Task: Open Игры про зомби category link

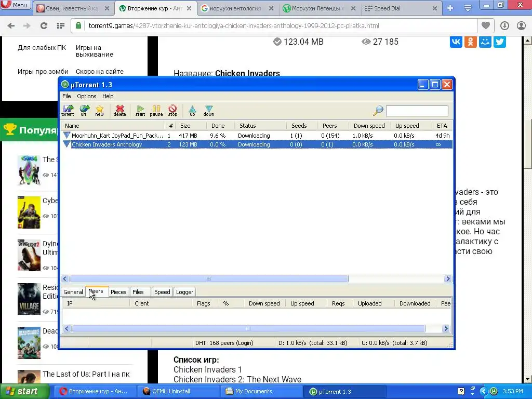Action: pos(43,72)
